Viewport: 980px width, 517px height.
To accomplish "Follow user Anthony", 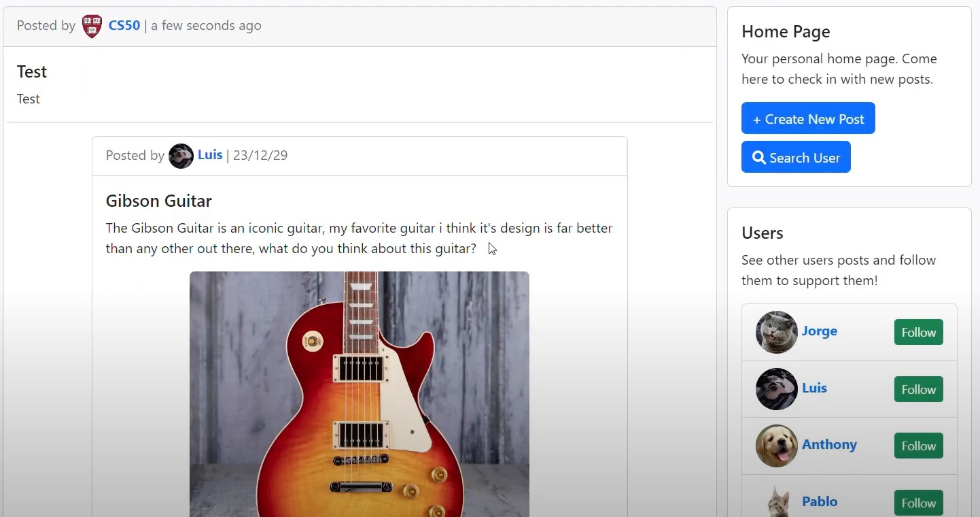I will tap(918, 446).
